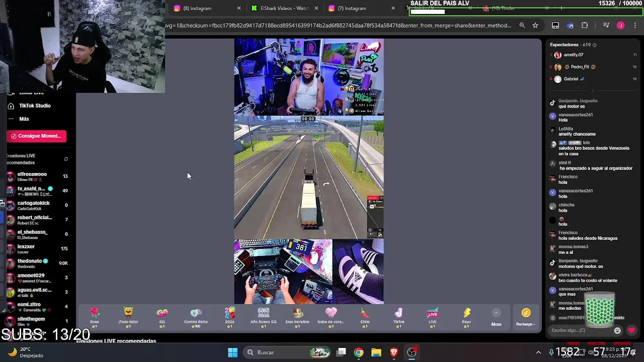Send the GG gift
The height and width of the screenshot is (362, 644).
(162, 318)
